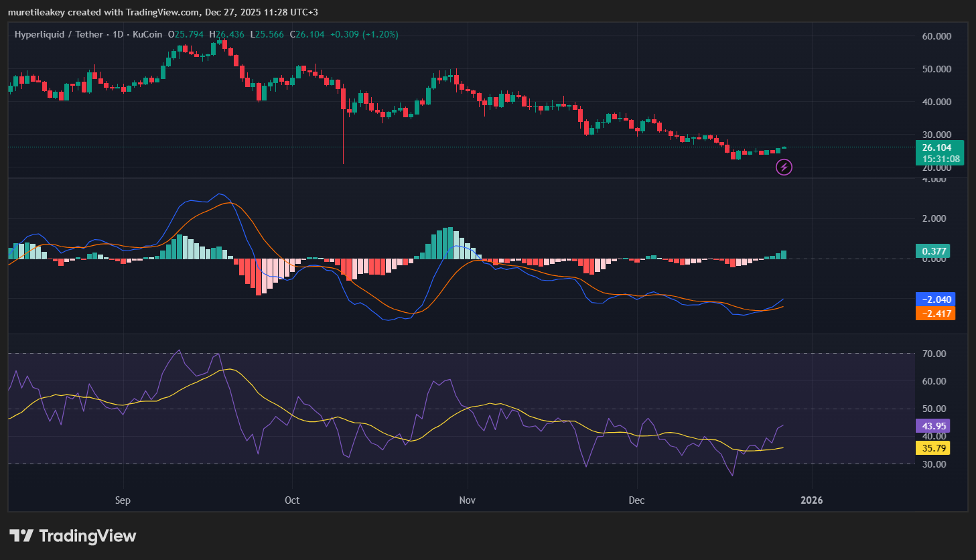The width and height of the screenshot is (976, 560).
Task: Click the Dec label on time axis
Action: click(636, 500)
